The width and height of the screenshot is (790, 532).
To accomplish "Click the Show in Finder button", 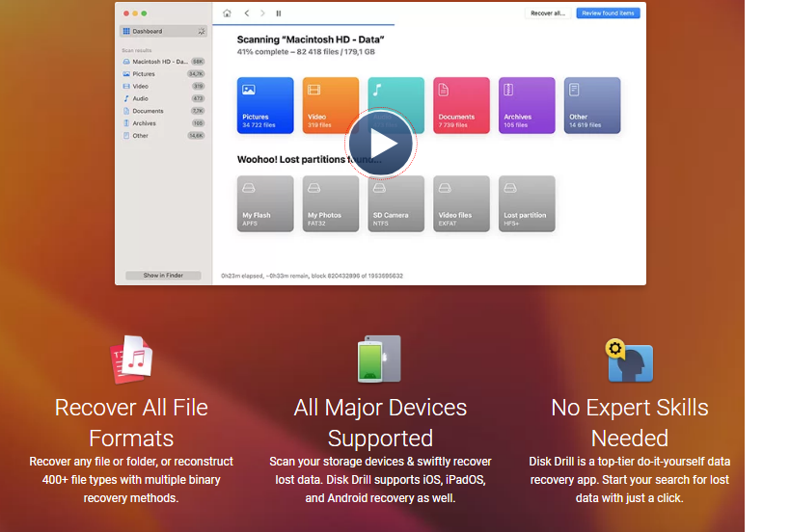I will [163, 276].
